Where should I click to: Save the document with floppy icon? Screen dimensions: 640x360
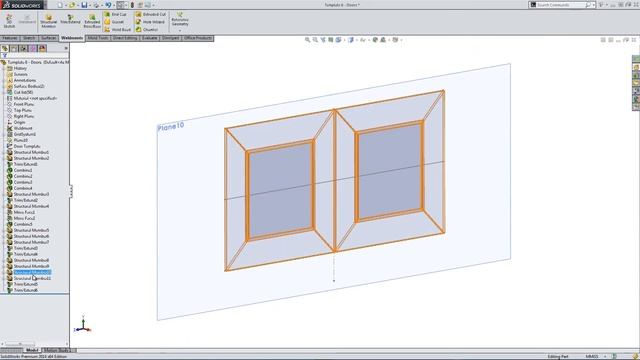tap(84, 5)
